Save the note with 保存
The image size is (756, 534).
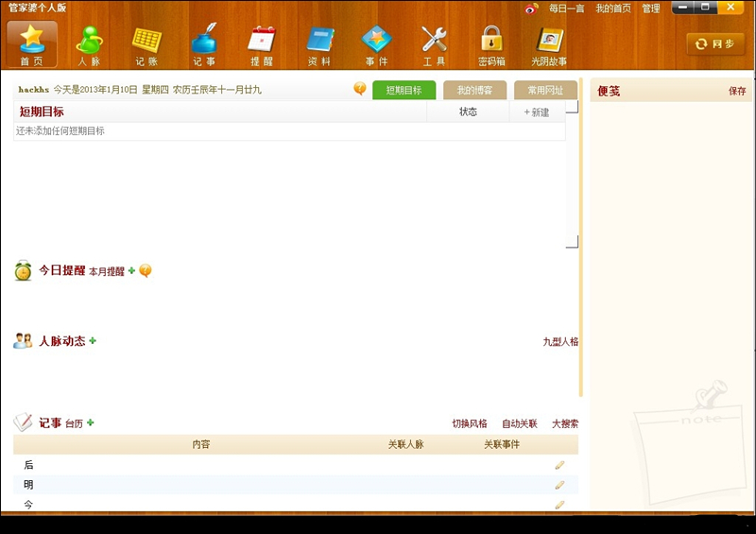pyautogui.click(x=737, y=91)
